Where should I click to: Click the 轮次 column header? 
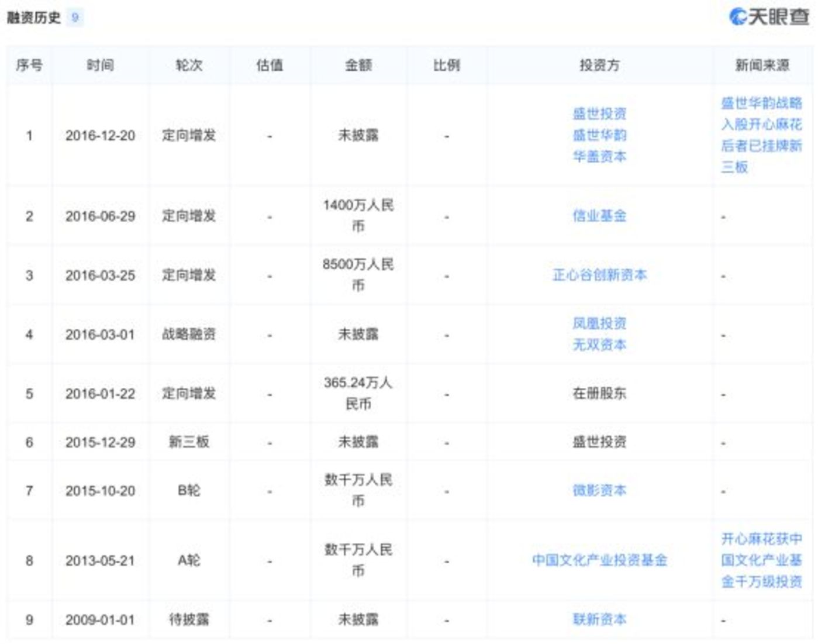189,65
